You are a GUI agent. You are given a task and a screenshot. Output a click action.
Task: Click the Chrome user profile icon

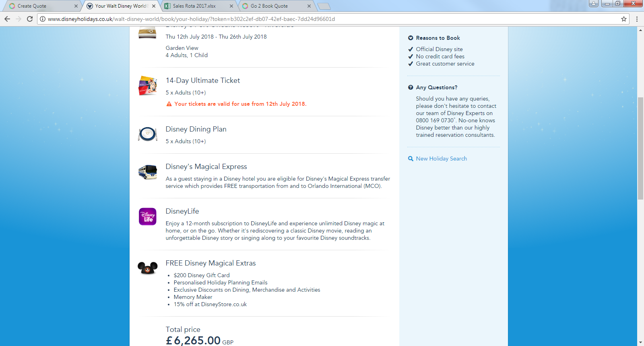coord(594,4)
